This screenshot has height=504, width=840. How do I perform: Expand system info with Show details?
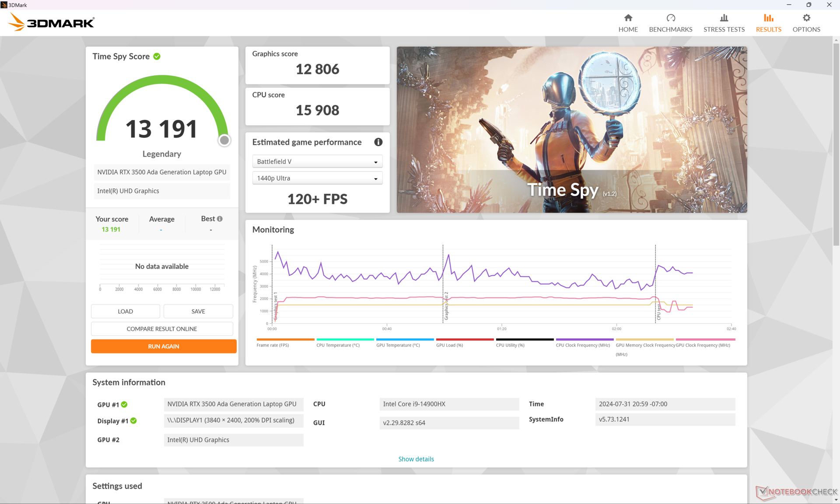[x=416, y=459]
